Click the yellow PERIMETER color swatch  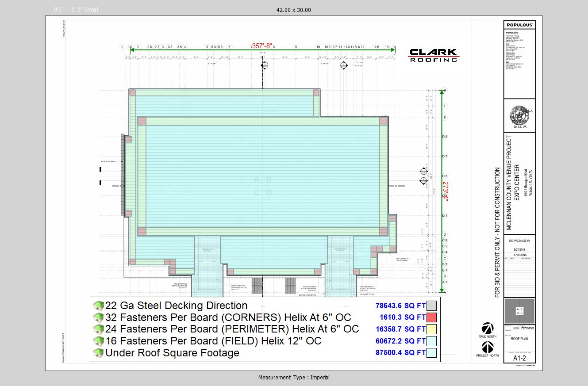pyautogui.click(x=432, y=329)
